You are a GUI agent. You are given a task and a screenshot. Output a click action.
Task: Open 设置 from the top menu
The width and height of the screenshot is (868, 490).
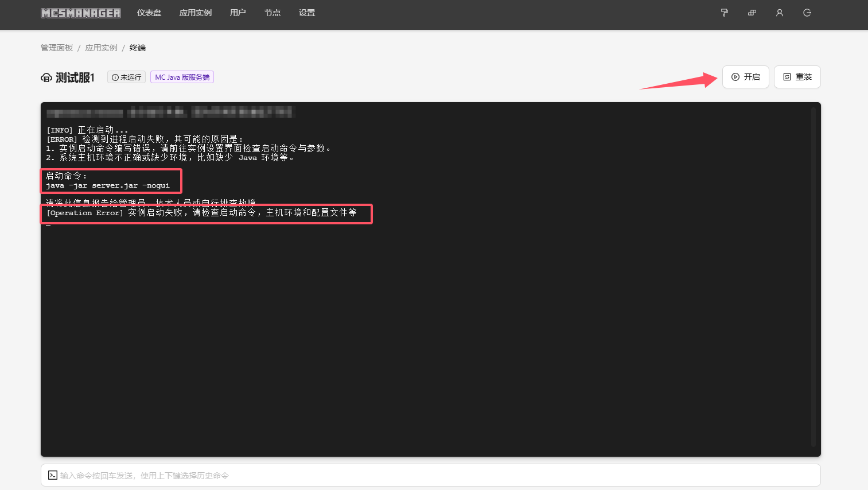[307, 13]
